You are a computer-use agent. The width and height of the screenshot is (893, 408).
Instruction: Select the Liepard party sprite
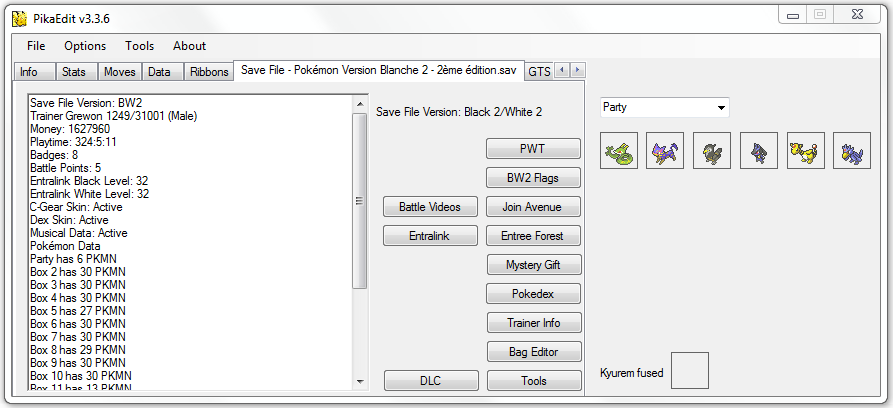pyautogui.click(x=665, y=150)
